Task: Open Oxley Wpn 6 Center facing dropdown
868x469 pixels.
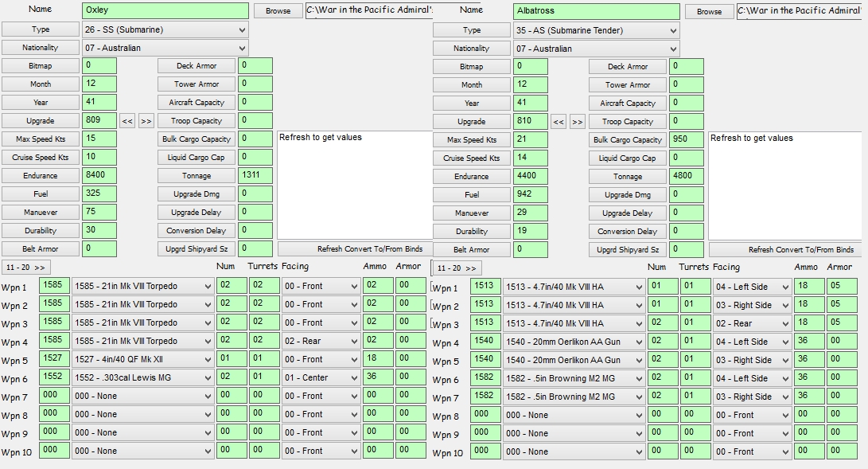Action: click(321, 377)
